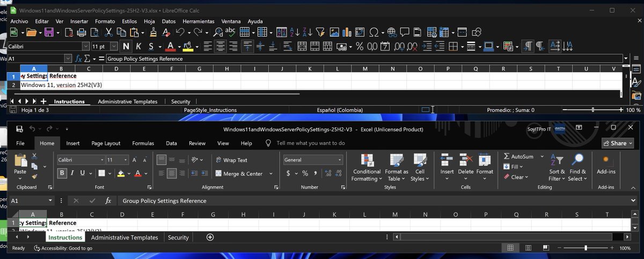
Task: Apply Excel red font color swatch
Action: 138,173
